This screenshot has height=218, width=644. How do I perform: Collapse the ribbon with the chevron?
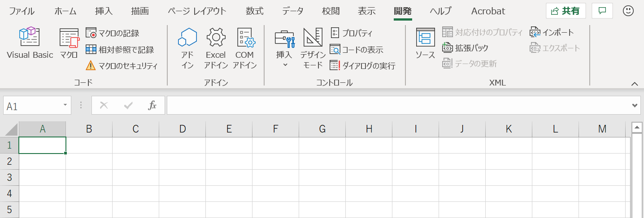click(634, 84)
